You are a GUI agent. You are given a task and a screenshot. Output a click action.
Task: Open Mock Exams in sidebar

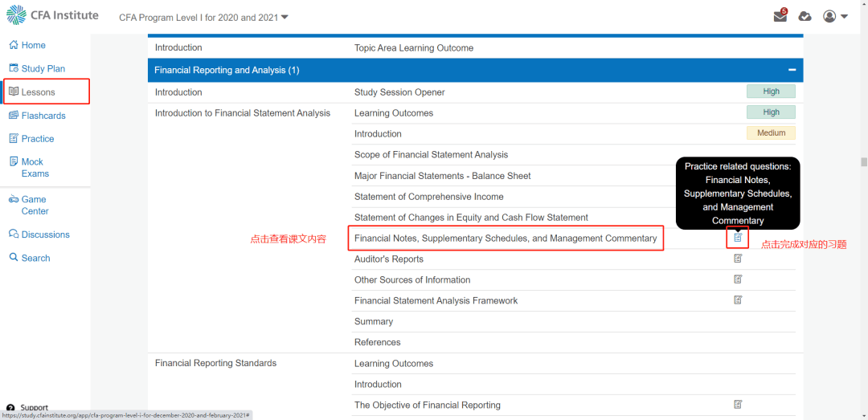30,168
